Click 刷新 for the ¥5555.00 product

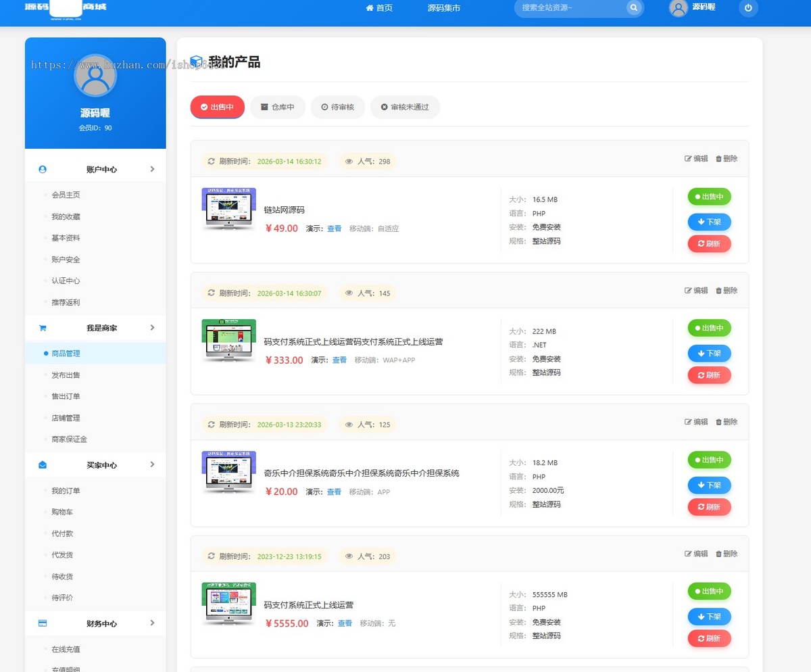[710, 638]
